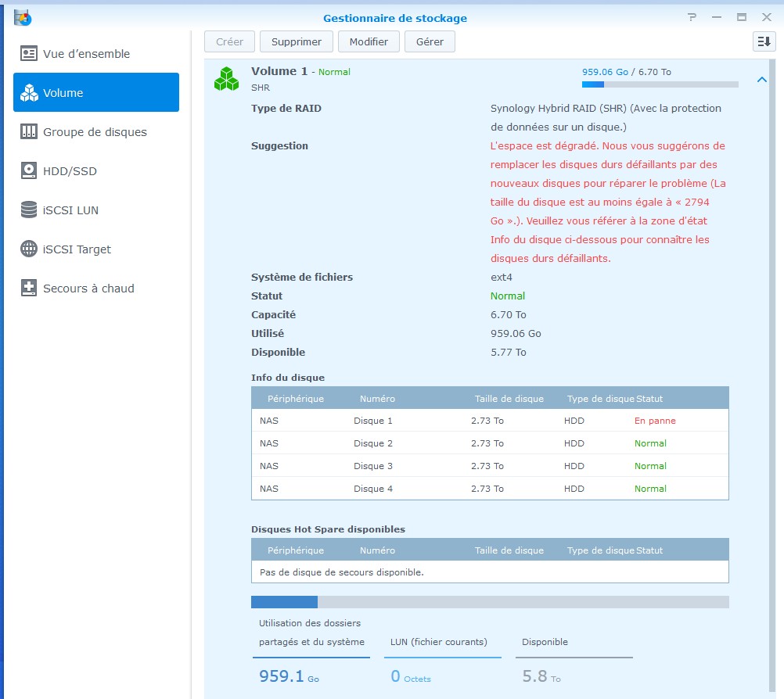Click the green Volume 1 cubes icon
The height and width of the screenshot is (699, 784).
(x=226, y=79)
